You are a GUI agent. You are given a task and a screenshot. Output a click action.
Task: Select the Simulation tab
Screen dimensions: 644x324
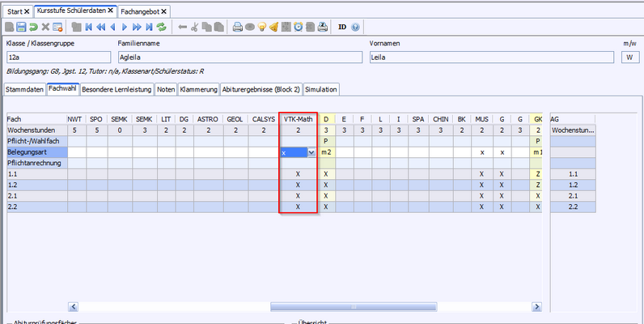[321, 89]
